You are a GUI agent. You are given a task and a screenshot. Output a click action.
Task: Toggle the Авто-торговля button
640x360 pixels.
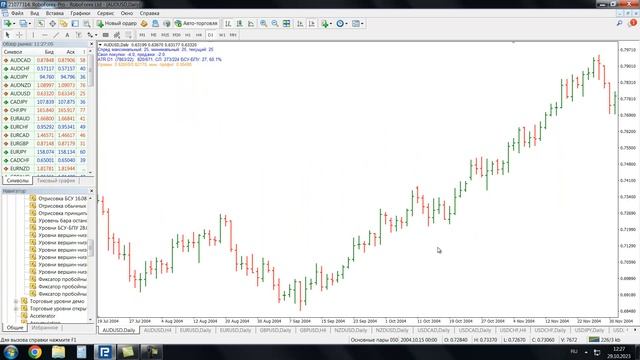[196, 24]
